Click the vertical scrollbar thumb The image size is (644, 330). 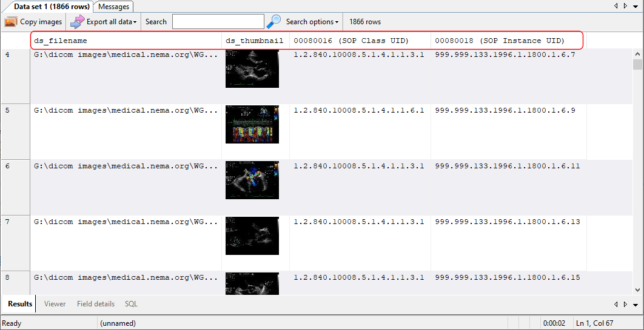coord(637,65)
